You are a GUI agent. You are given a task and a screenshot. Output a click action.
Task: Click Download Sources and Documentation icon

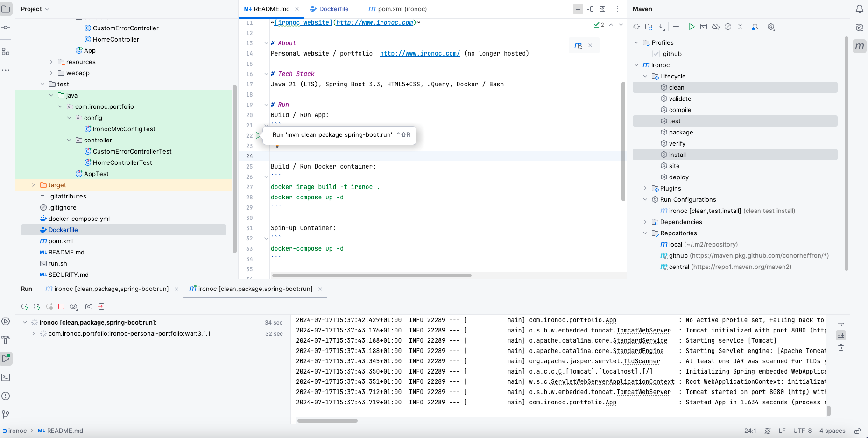coord(661,27)
